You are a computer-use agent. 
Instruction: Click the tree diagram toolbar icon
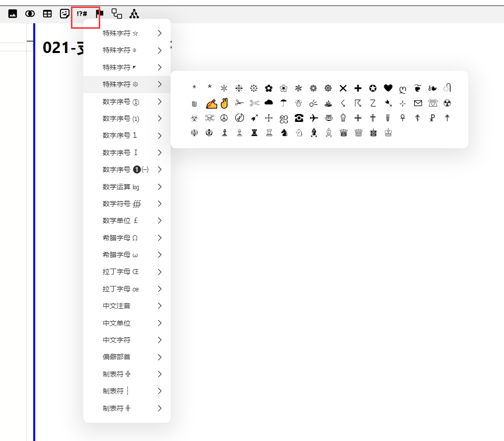click(x=134, y=14)
